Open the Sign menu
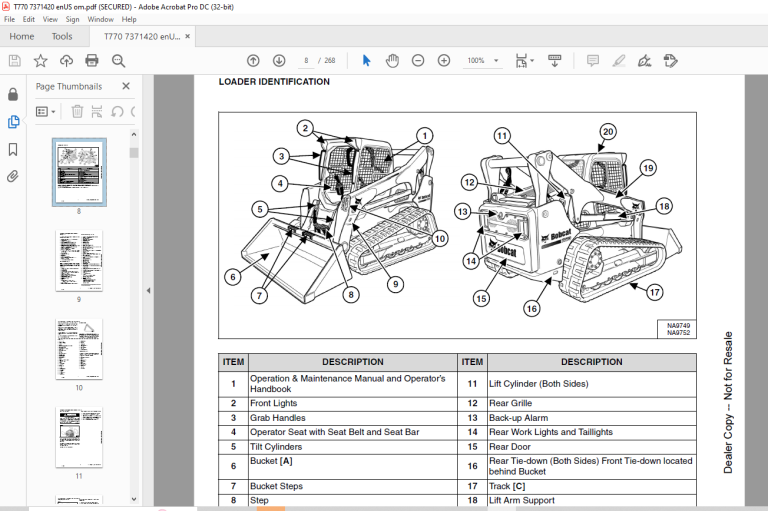The image size is (768, 511). (72, 20)
